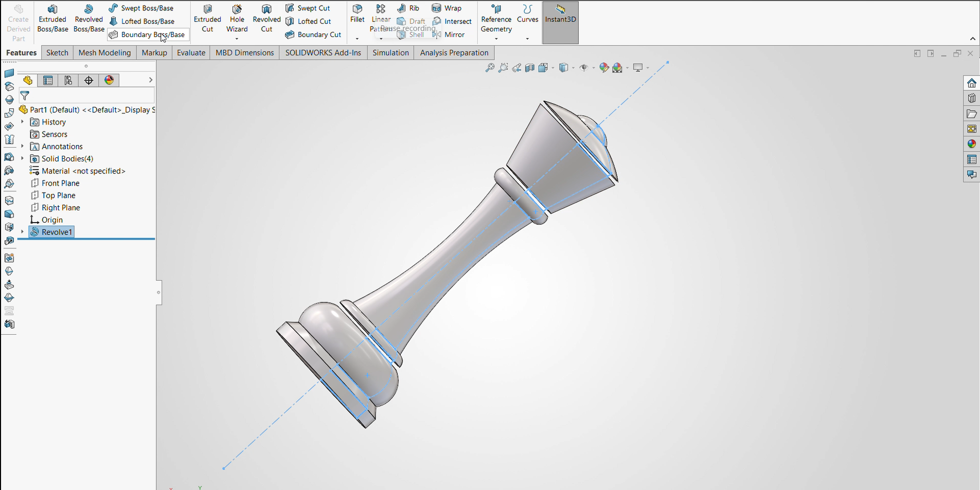Click the Edit Appearance color ball icon

604,67
